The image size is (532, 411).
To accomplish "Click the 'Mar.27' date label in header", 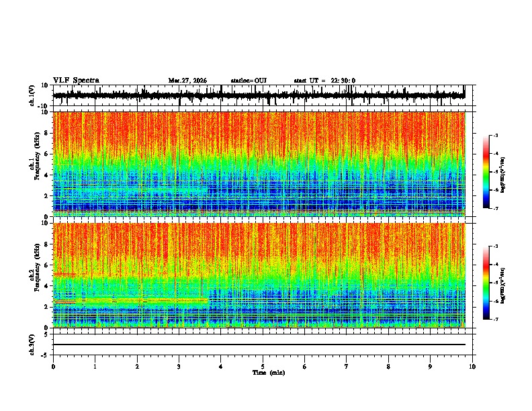I will tap(177, 81).
